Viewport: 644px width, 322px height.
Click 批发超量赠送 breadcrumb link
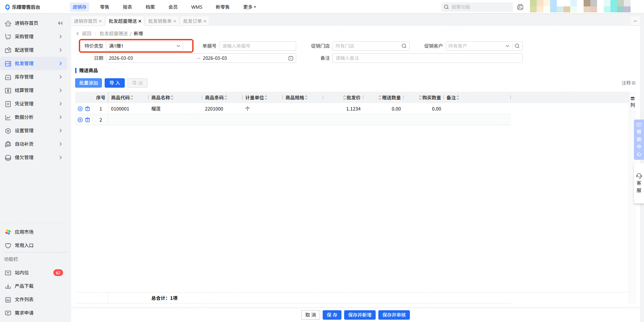coord(114,34)
